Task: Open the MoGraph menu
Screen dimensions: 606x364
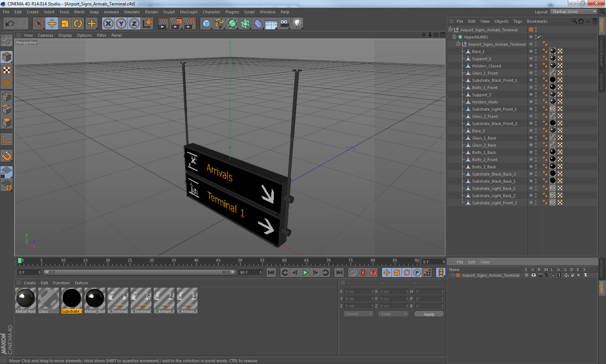Action: coord(189,12)
